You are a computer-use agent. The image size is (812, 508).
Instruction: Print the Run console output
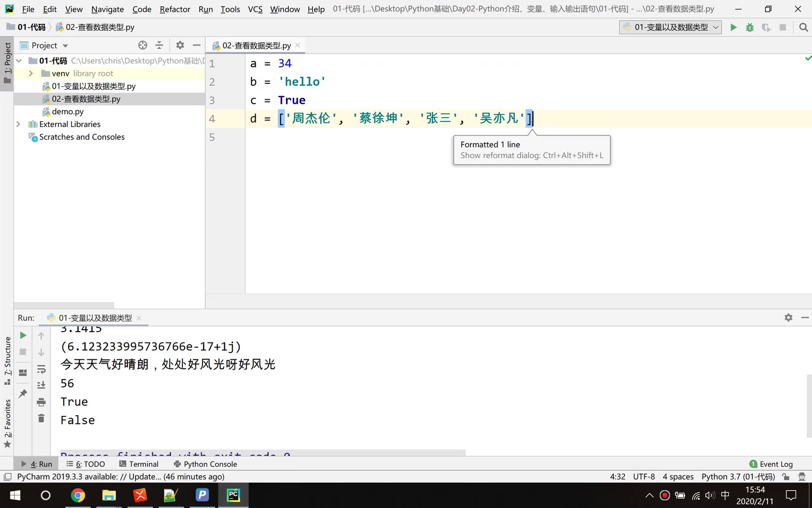(41, 402)
